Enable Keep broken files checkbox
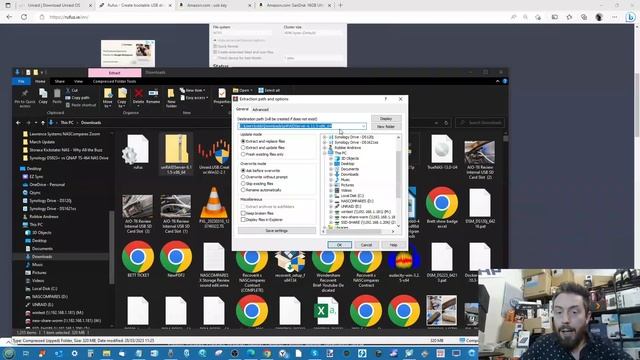Image resolution: width=640 pixels, height=360 pixels. click(x=243, y=213)
